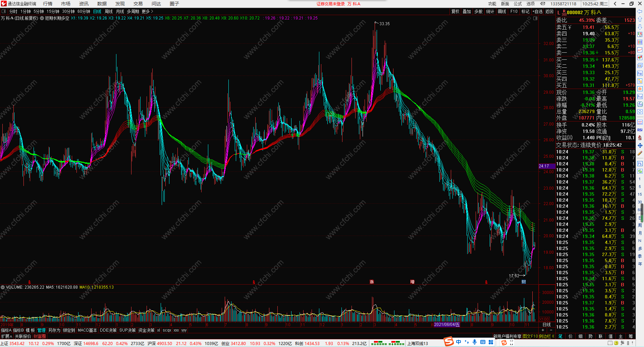This screenshot has width=644, height=347.
Task: Toggle the VOLUME indicator circle marker
Action: (3, 287)
